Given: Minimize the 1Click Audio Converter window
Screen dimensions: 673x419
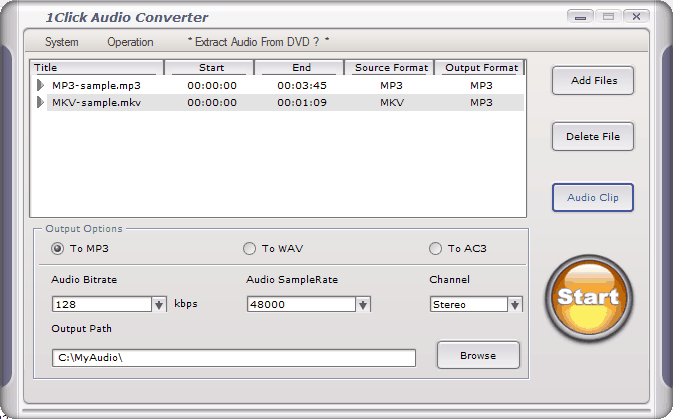Looking at the screenshot, I should point(580,17).
